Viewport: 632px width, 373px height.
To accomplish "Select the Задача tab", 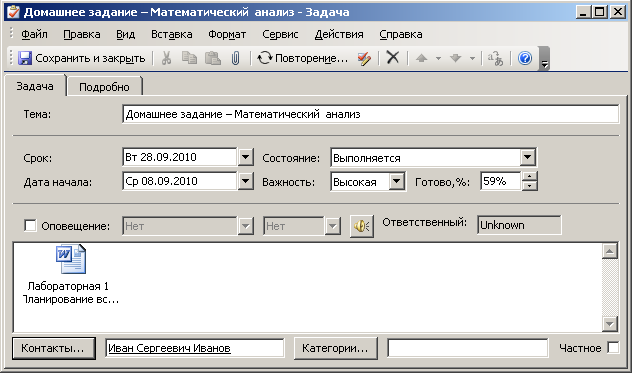I will coord(35,86).
